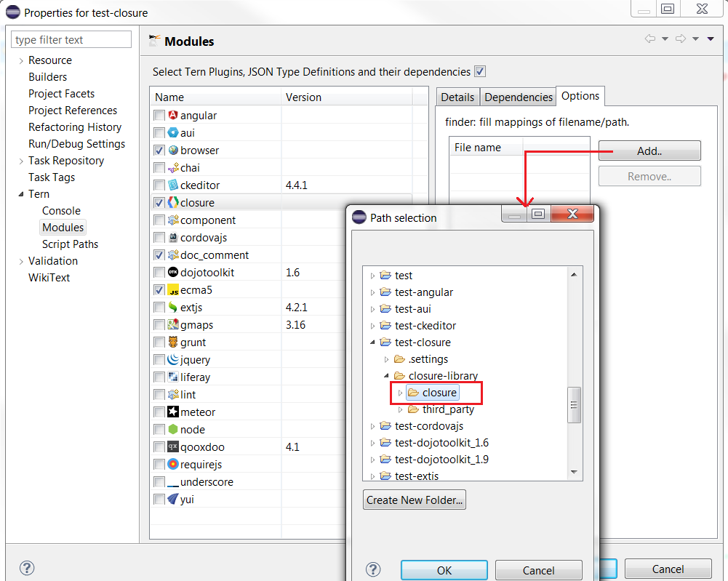
Task: Click the ckeditor module icon
Action: (x=173, y=185)
